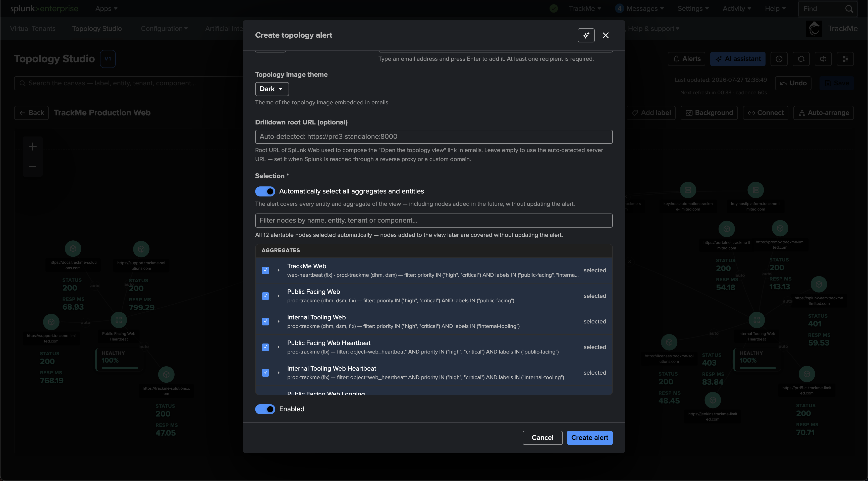Open the Apps menu in Splunk bar
868x481 pixels.
106,9
